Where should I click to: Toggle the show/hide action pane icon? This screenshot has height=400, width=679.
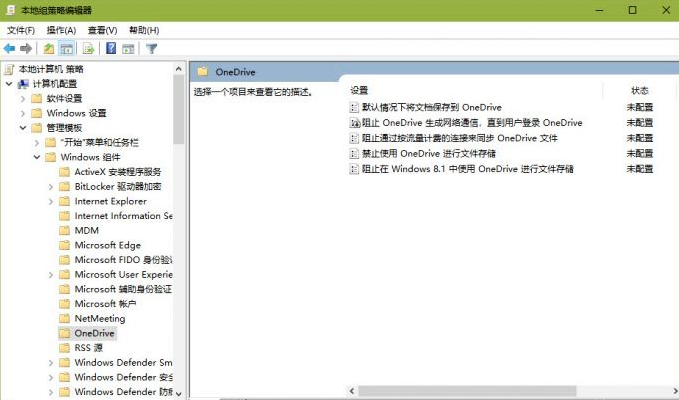click(128, 48)
